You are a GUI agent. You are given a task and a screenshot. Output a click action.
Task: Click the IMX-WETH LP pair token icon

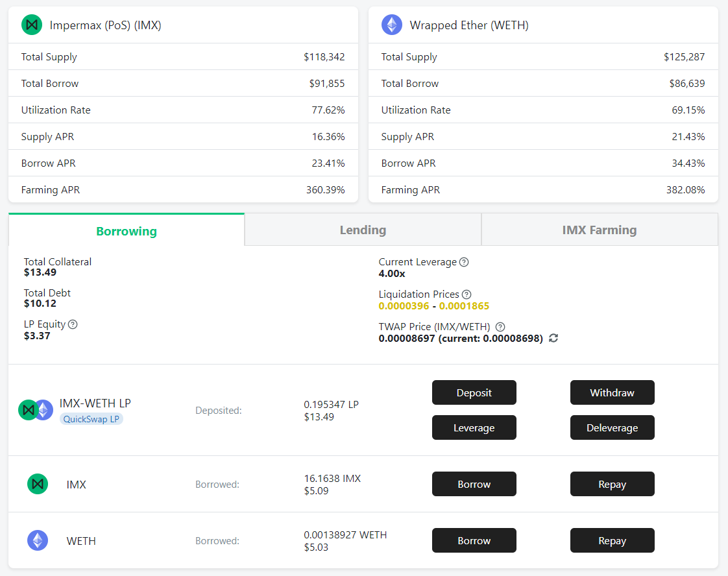(x=36, y=410)
